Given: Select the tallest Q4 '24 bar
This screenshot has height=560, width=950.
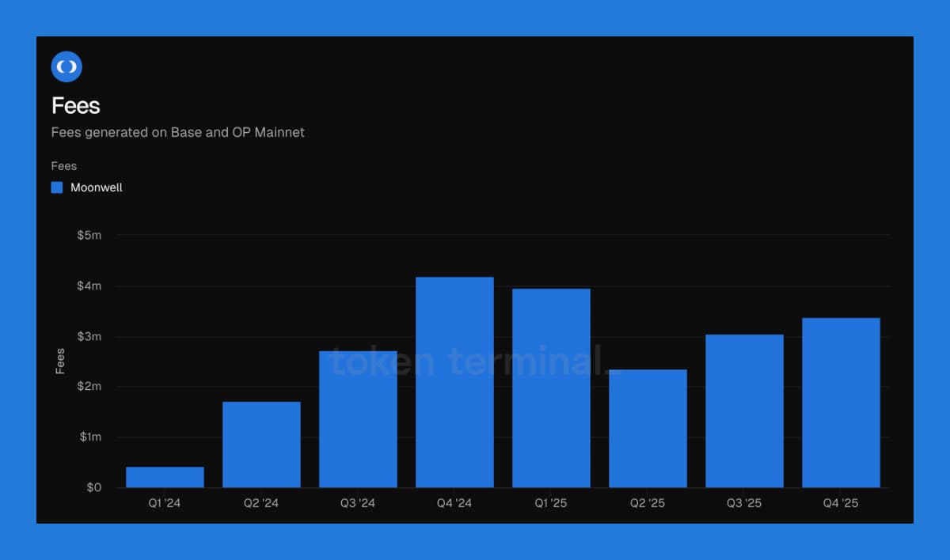Looking at the screenshot, I should point(454,382).
